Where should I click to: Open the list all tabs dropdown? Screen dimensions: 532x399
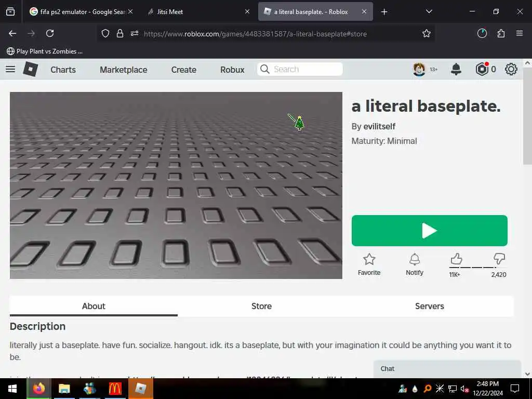tap(429, 12)
